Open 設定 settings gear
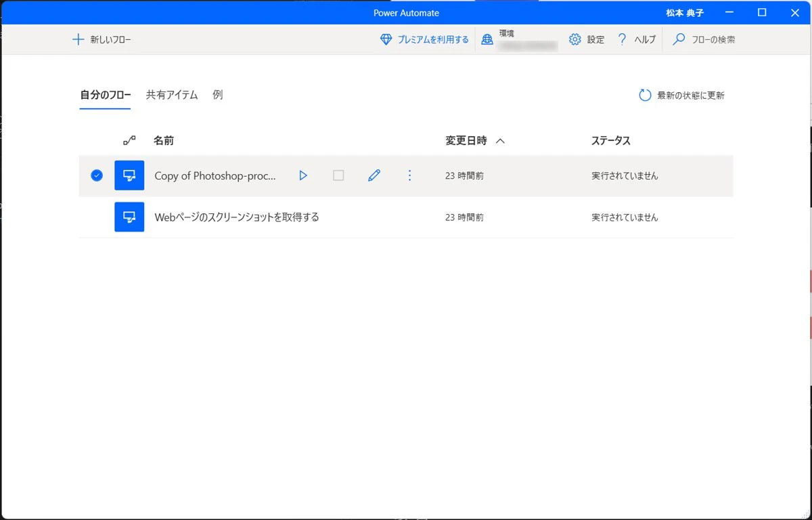 (x=587, y=39)
